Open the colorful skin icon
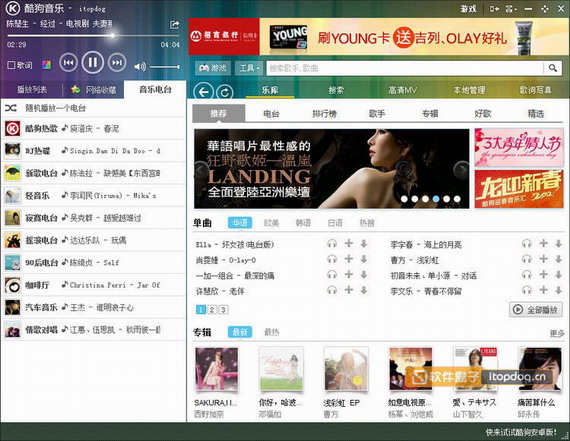Screen dimensions: 570x441 coord(47,65)
